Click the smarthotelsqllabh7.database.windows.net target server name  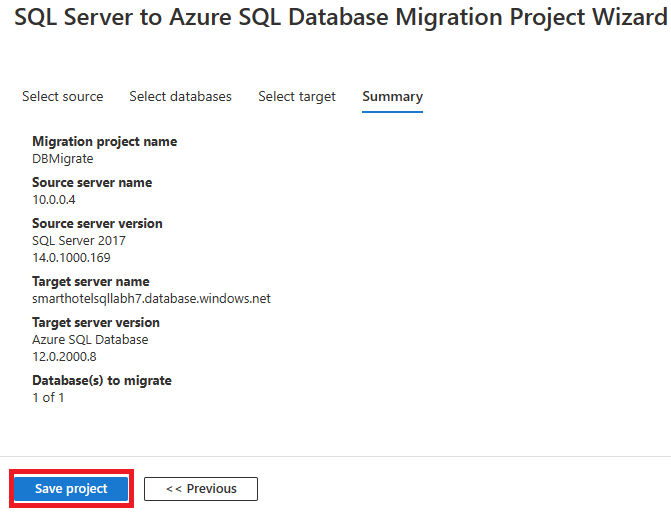(151, 298)
